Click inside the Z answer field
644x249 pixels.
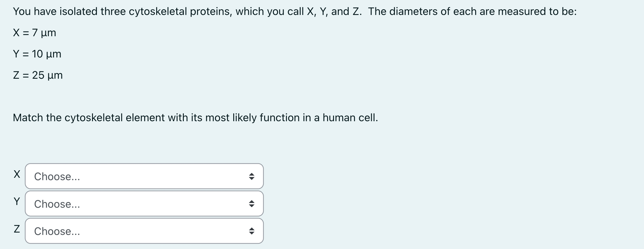click(x=144, y=231)
